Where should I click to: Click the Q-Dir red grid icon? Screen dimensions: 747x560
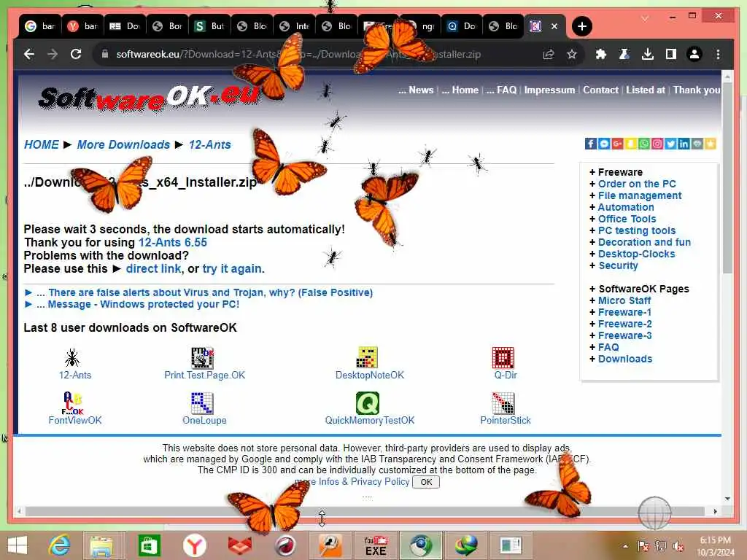pos(503,357)
